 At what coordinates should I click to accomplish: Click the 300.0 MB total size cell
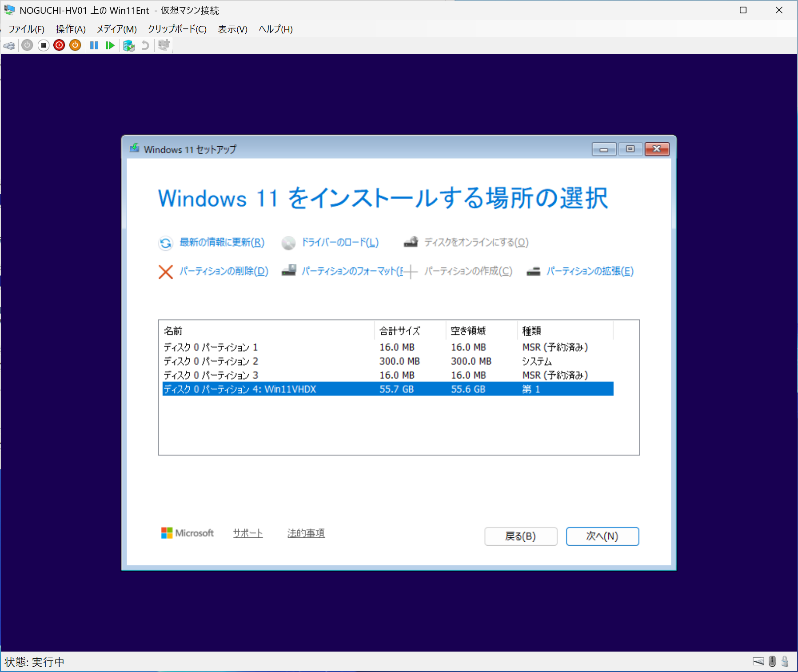[x=399, y=361]
